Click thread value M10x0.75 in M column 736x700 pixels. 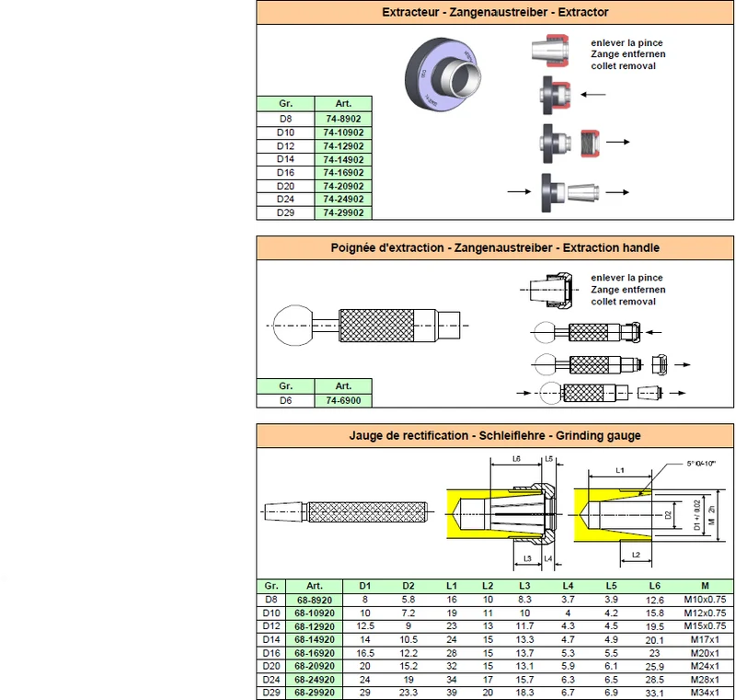705,599
